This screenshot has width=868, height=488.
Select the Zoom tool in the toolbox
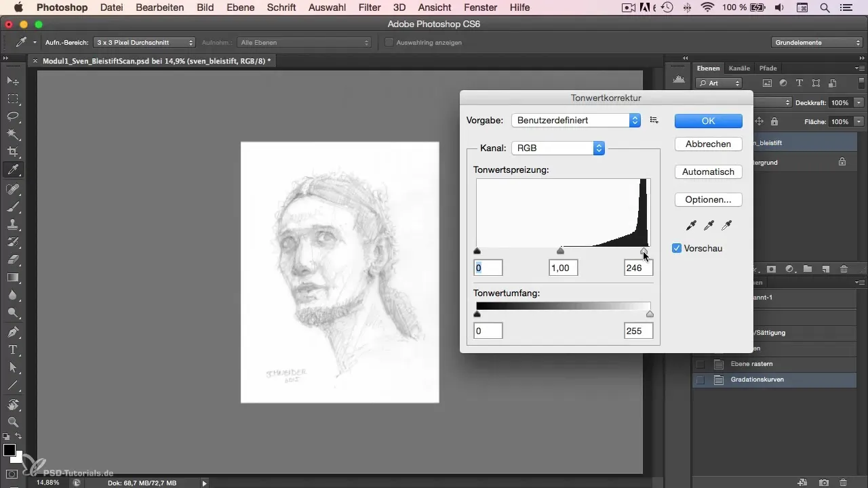click(x=12, y=422)
